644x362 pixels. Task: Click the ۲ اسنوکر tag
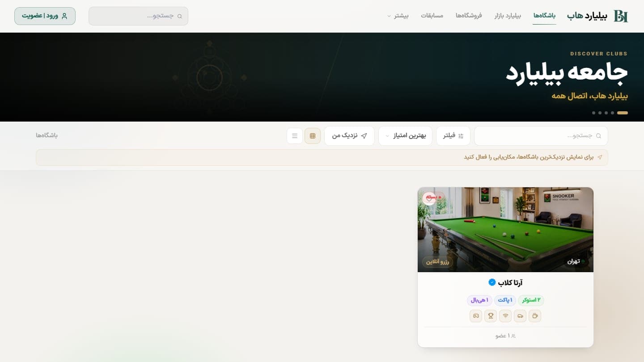531,300
